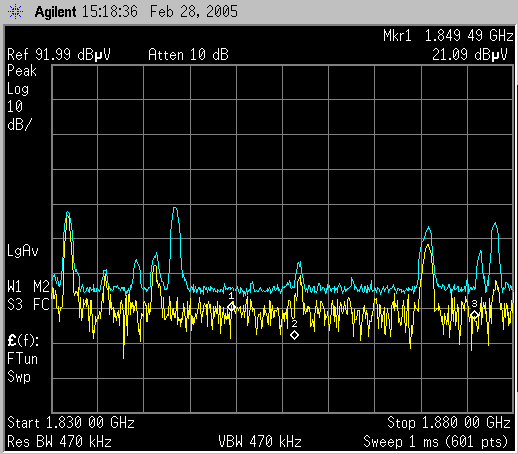Click the LgAv averaging label
Screen dimensions: 518x454
click(x=23, y=251)
